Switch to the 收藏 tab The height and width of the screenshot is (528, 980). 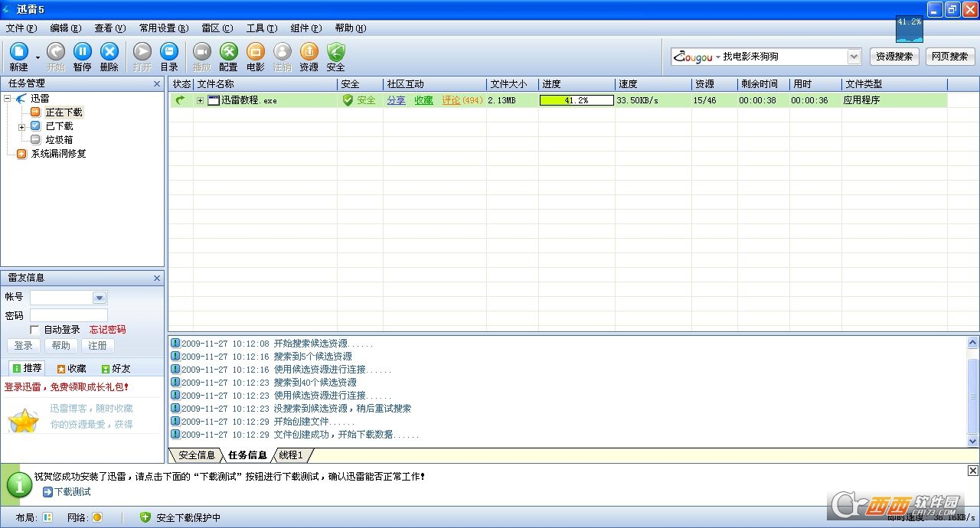tap(71, 368)
